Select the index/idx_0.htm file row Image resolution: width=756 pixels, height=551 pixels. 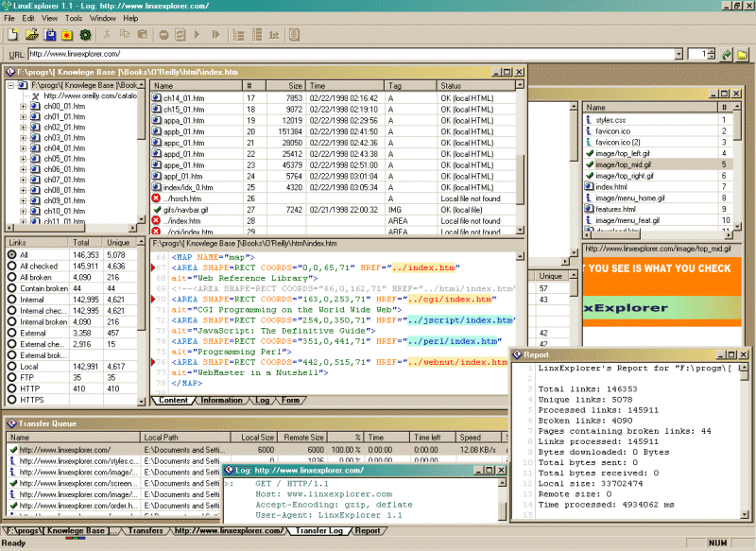(x=333, y=187)
